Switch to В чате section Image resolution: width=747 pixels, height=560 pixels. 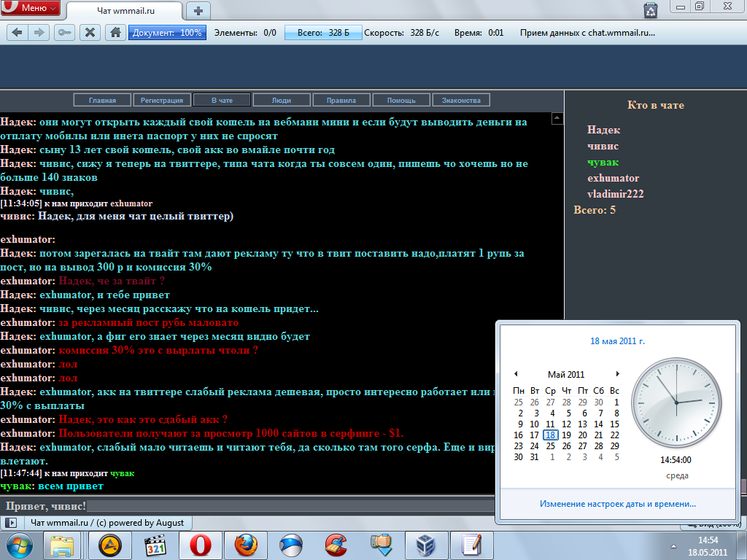pos(222,100)
